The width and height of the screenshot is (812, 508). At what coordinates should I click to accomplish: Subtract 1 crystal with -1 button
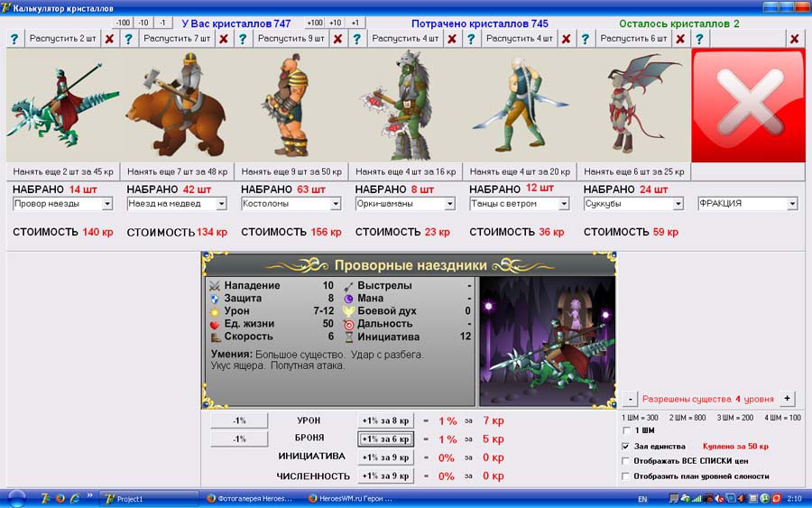click(x=162, y=23)
